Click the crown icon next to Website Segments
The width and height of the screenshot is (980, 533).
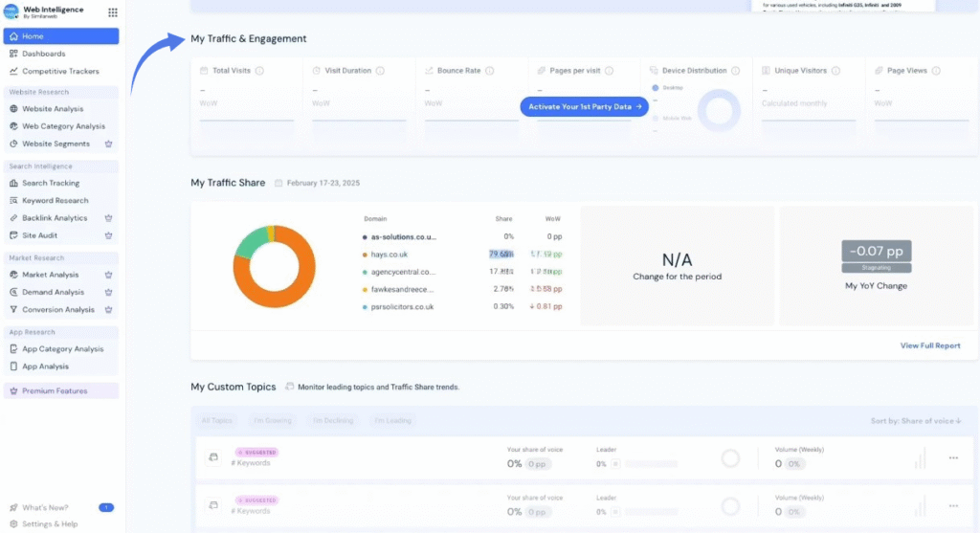coord(108,144)
